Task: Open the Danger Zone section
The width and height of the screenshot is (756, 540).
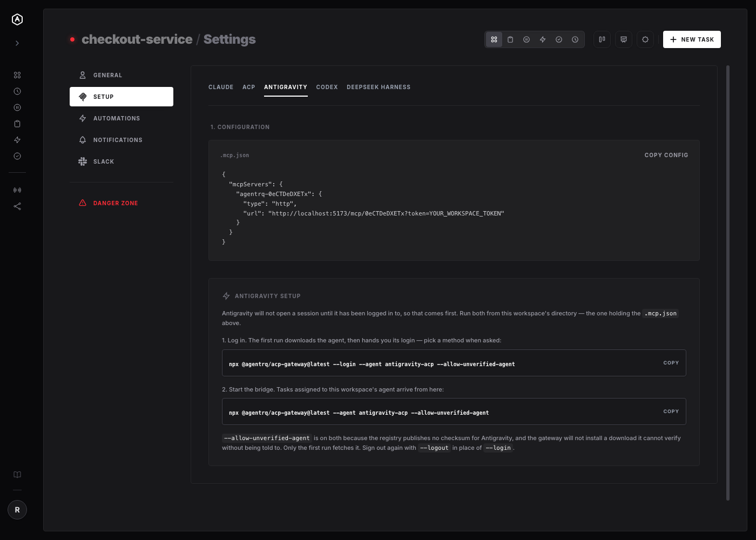Action: point(122,203)
